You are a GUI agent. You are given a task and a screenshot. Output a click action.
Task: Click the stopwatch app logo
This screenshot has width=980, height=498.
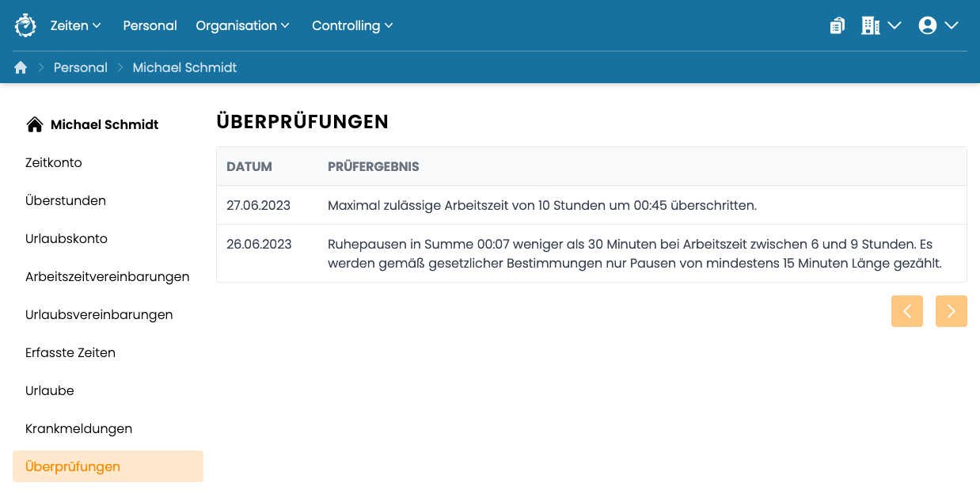pyautogui.click(x=25, y=25)
